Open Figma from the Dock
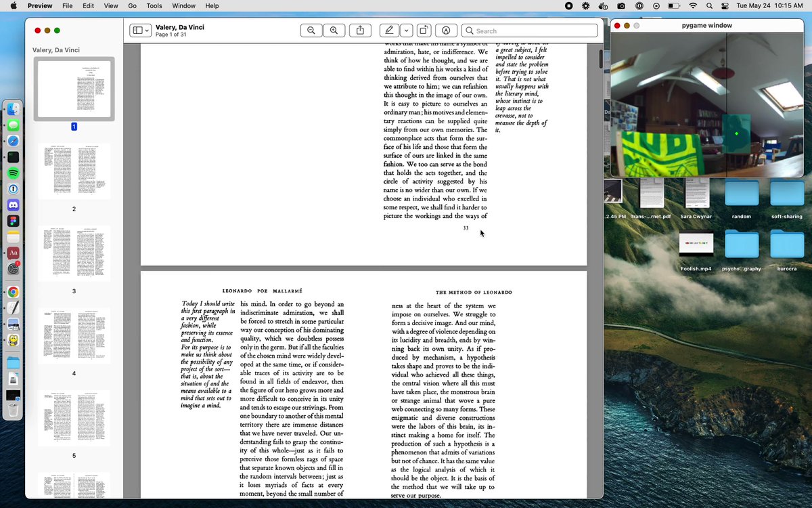This screenshot has width=812, height=508. pyautogui.click(x=13, y=221)
